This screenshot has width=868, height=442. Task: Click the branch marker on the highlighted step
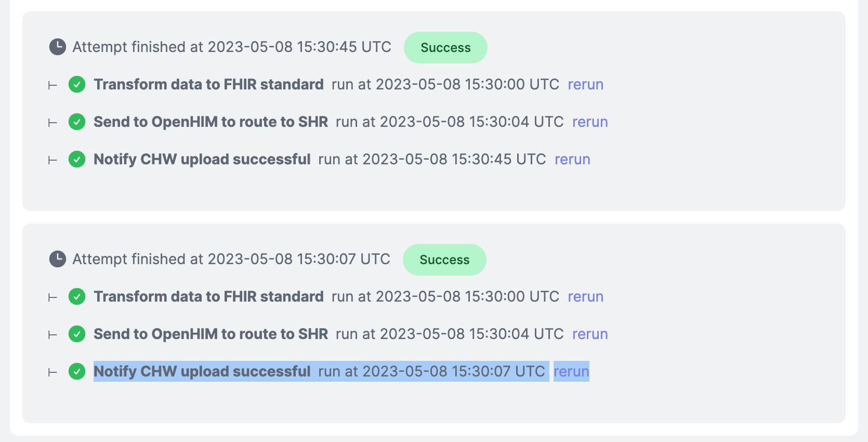click(x=51, y=371)
